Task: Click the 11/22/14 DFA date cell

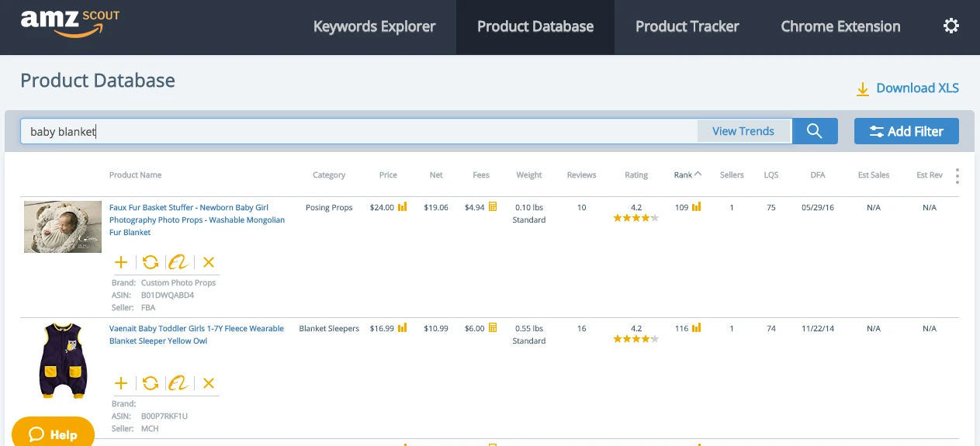Action: coord(818,329)
